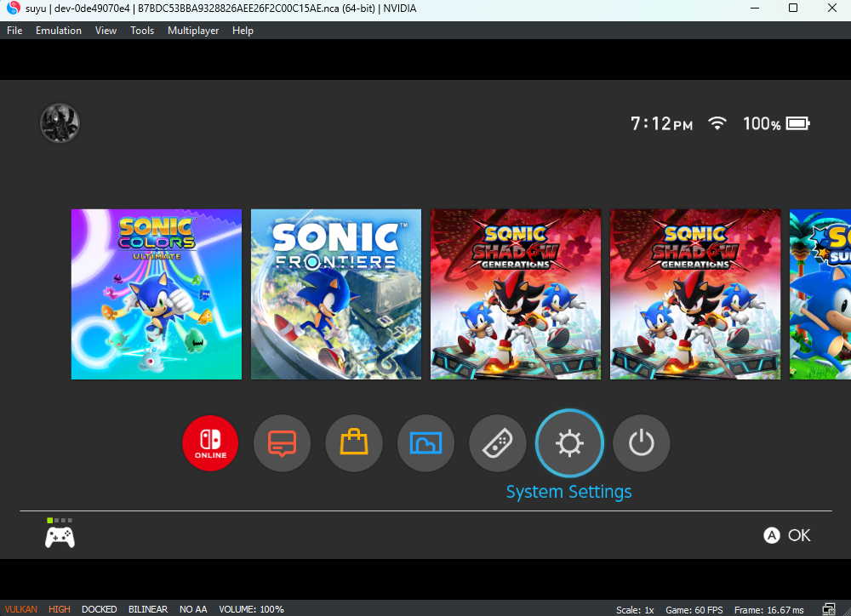Click the 'Game: 60 FPS' status text
The height and width of the screenshot is (616, 851).
694,609
